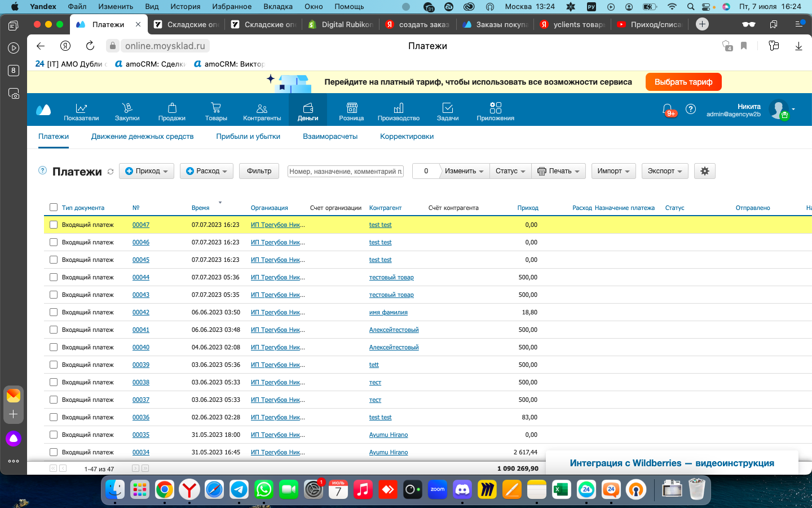812x508 pixels.
Task: Open the Продажи section
Action: (172, 111)
